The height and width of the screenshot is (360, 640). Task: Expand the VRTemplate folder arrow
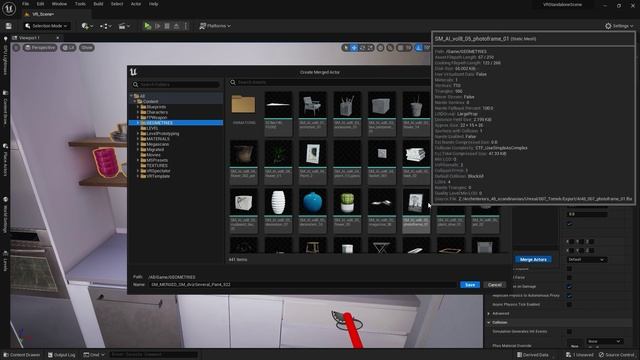(138, 176)
